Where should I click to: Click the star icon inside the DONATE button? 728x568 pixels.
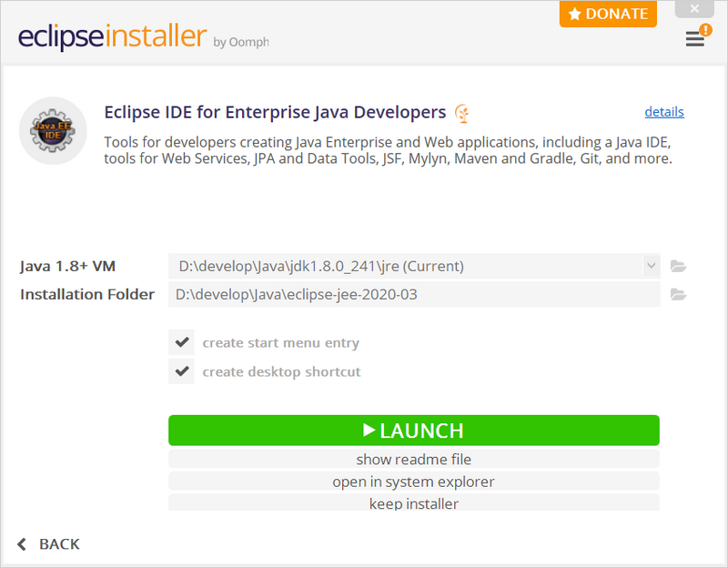pos(577,14)
